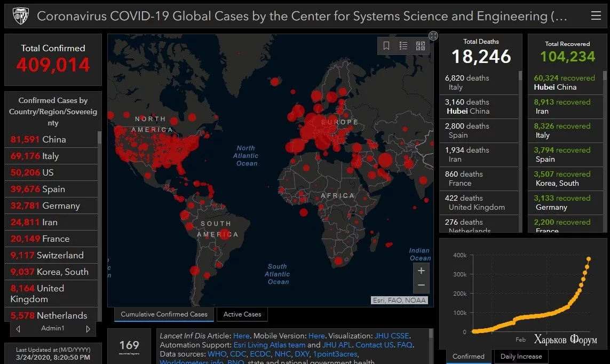Zoom out on the map
Screen dimensions: 610x364
pos(421,286)
